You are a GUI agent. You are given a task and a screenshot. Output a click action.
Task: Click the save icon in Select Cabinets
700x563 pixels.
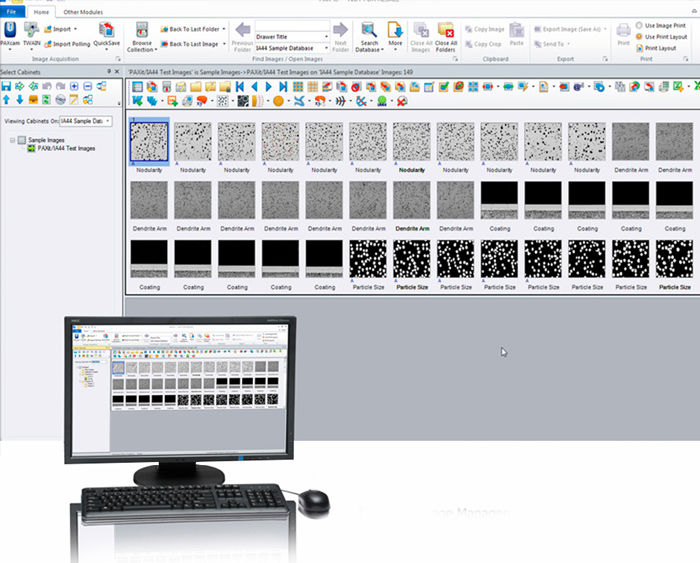7,87
